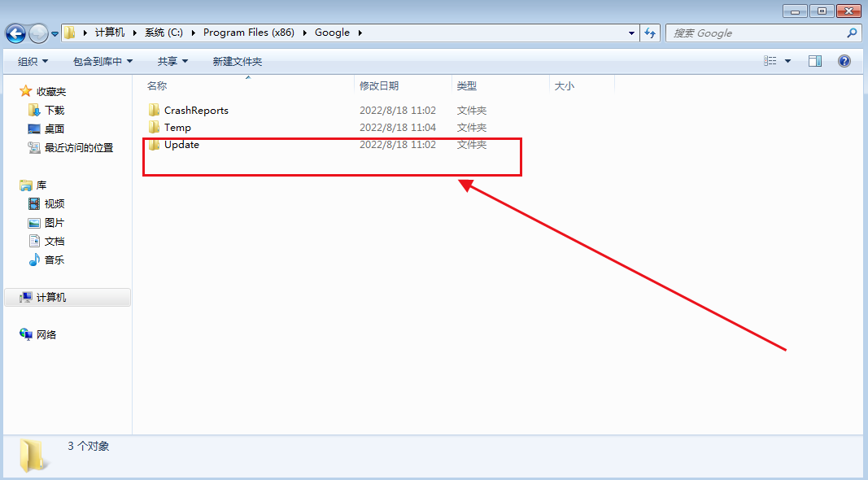Select 收藏夹 in the navigation pane
Screen dimensions: 868x480
pyautogui.click(x=51, y=91)
